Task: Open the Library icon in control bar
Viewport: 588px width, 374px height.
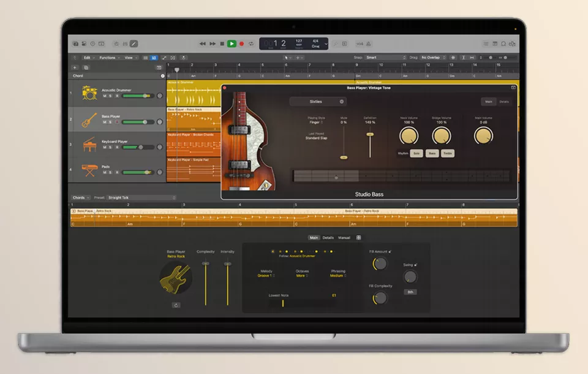Action: click(75, 44)
